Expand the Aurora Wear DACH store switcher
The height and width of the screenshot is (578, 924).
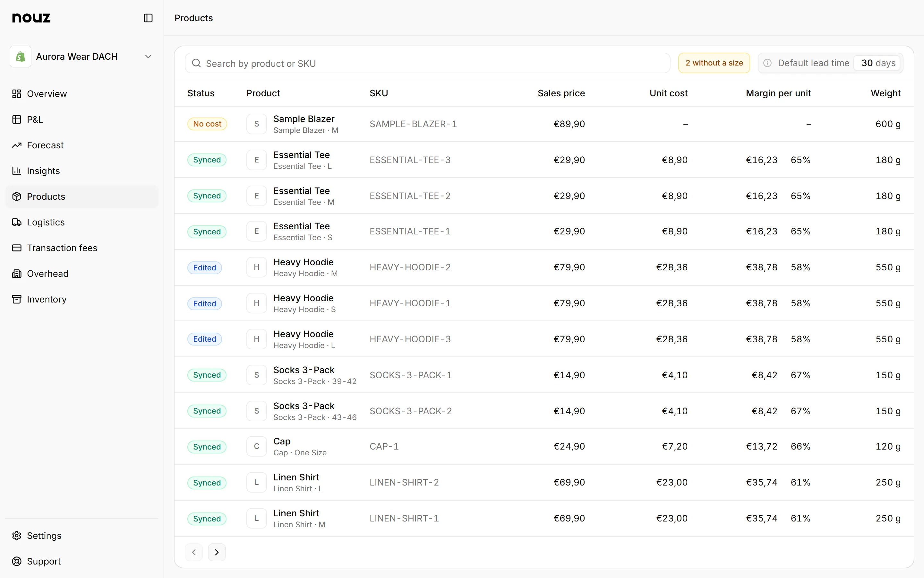tap(82, 57)
